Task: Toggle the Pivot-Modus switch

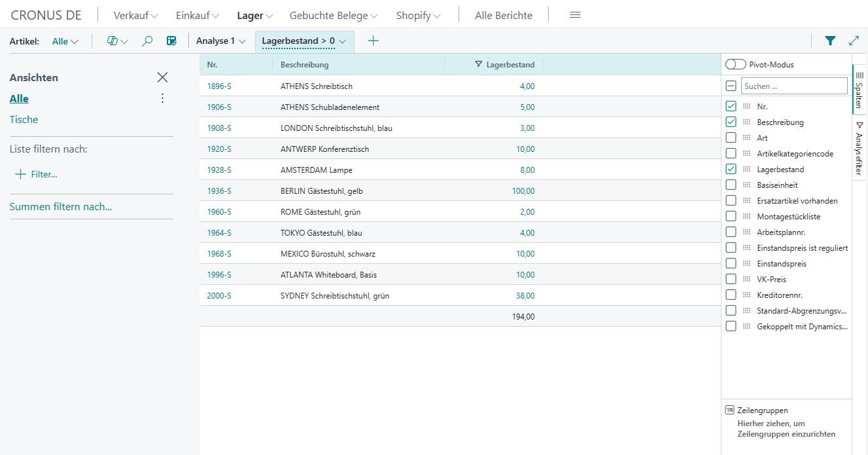Action: [736, 65]
